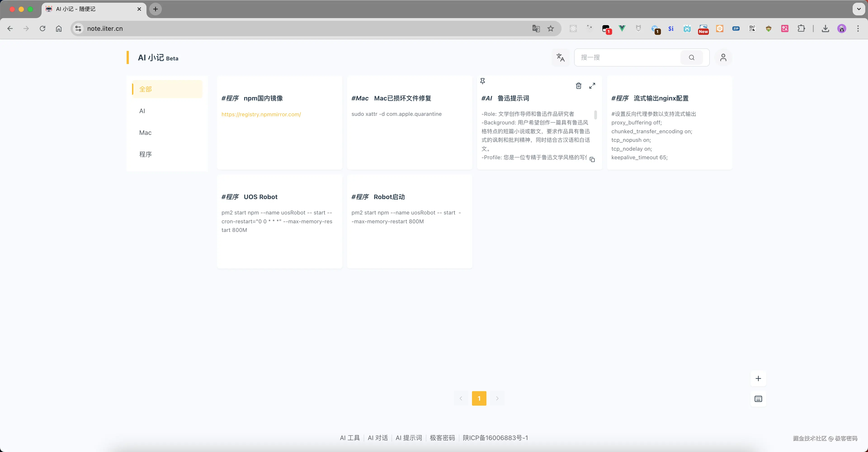This screenshot has width=868, height=452.
Task: Open AI 提示词 footer link
Action: [x=408, y=438]
